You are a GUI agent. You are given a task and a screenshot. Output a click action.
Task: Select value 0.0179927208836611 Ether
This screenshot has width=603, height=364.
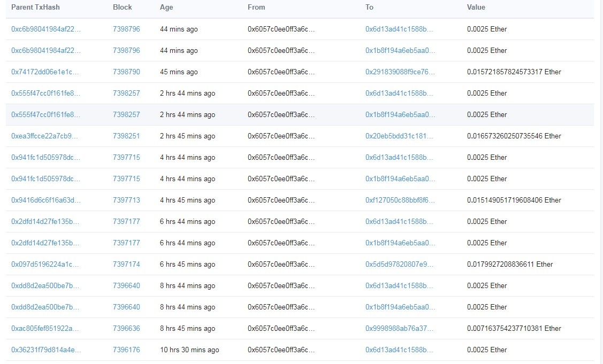[510, 265]
